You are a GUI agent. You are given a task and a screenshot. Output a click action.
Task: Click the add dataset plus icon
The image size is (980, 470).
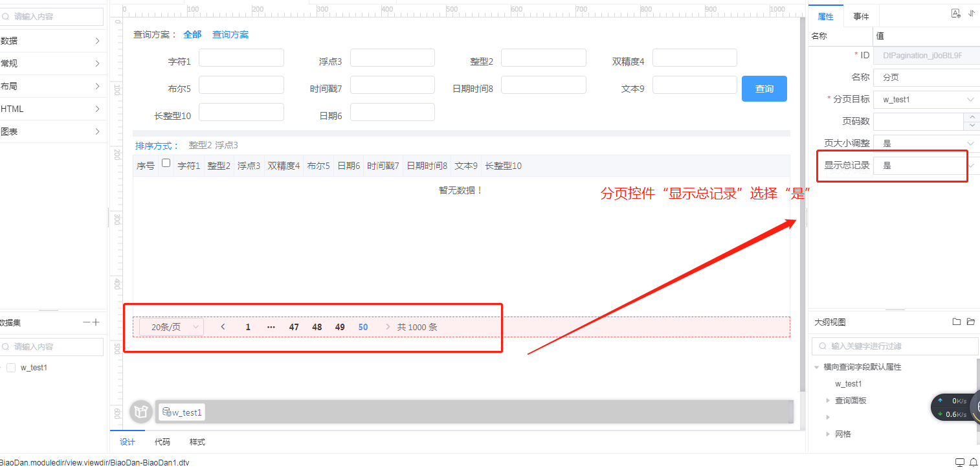pyautogui.click(x=96, y=322)
